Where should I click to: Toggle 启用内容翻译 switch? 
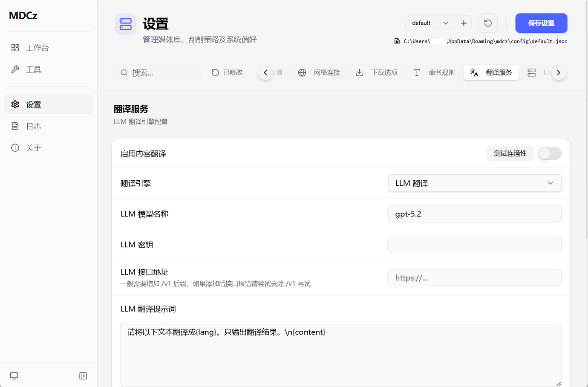550,153
